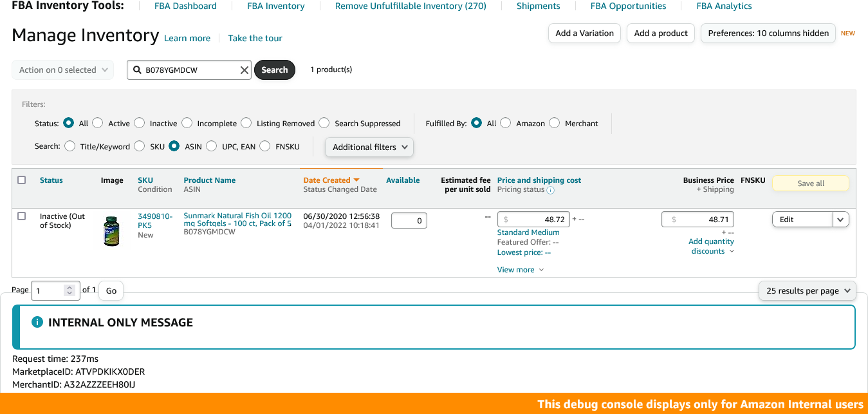
Task: Click the Search button
Action: [x=275, y=70]
